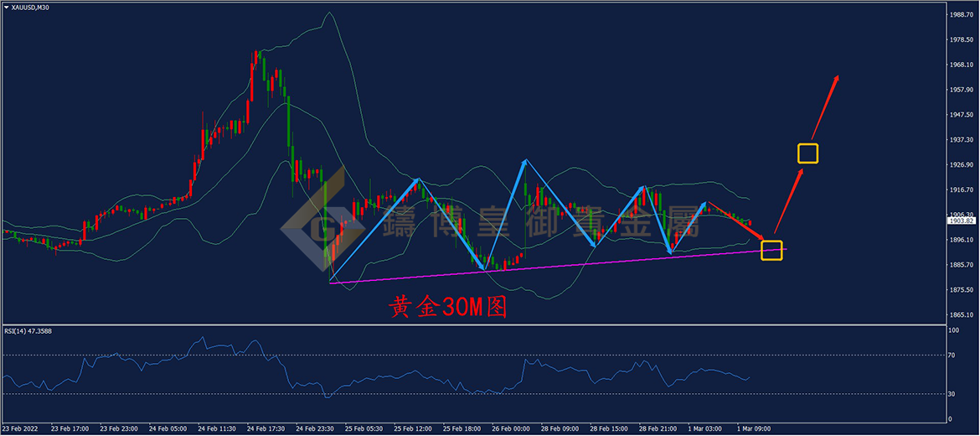The width and height of the screenshot is (980, 436).
Task: Click the 24 Feb 23:30 time label
Action: click(316, 430)
